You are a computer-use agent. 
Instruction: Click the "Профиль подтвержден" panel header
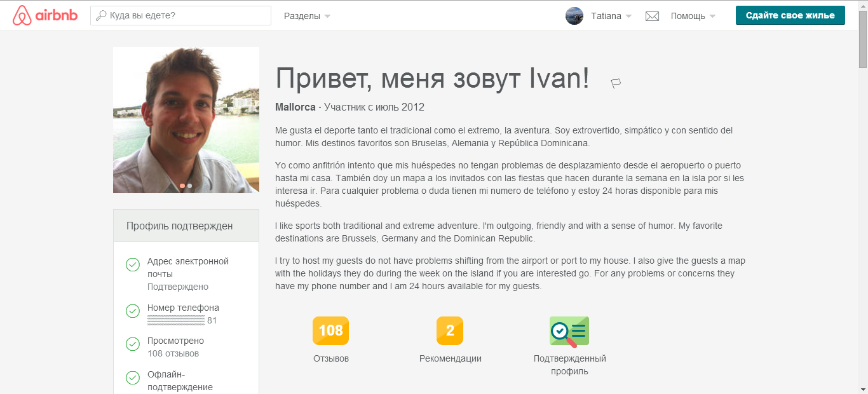186,226
